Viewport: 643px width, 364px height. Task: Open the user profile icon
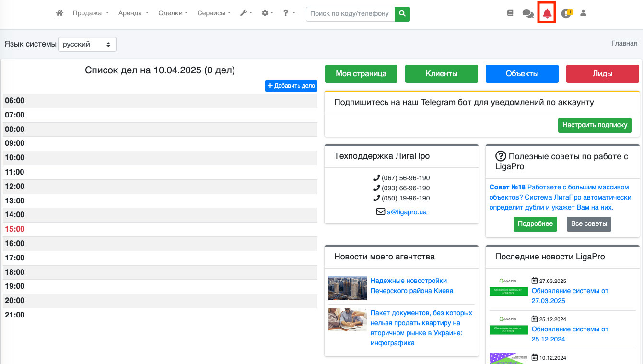pos(583,13)
